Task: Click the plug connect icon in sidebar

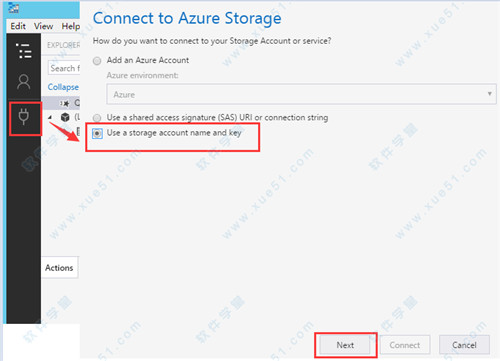Action: [24, 117]
